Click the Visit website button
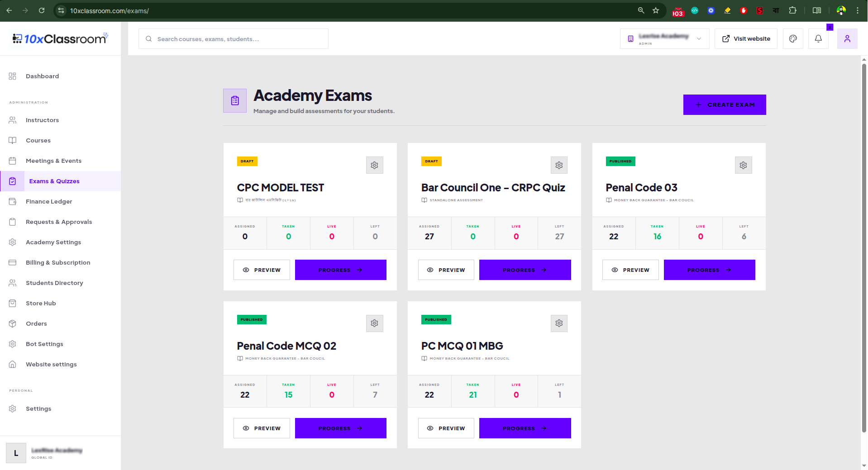The width and height of the screenshot is (868, 470). click(746, 39)
